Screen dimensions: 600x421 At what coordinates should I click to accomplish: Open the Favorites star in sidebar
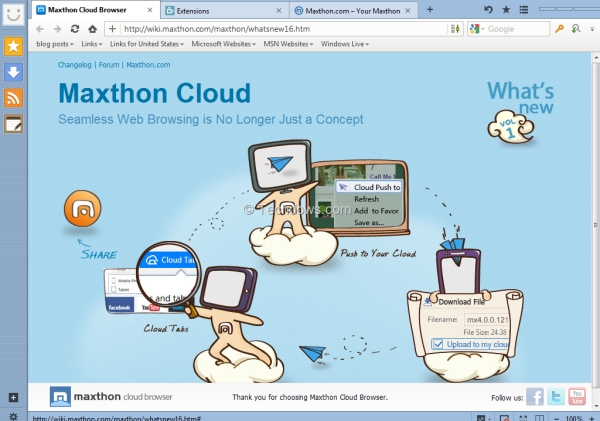[x=14, y=46]
